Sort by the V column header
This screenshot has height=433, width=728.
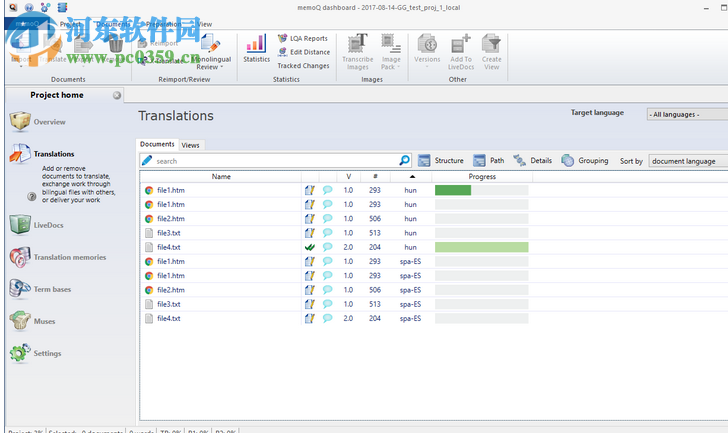[348, 176]
